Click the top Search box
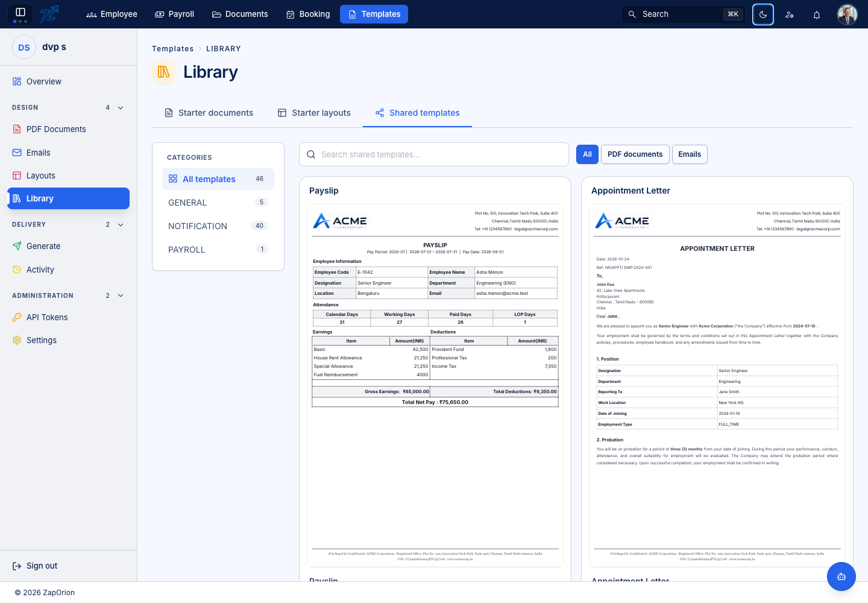This screenshot has height=603, width=868. [684, 14]
